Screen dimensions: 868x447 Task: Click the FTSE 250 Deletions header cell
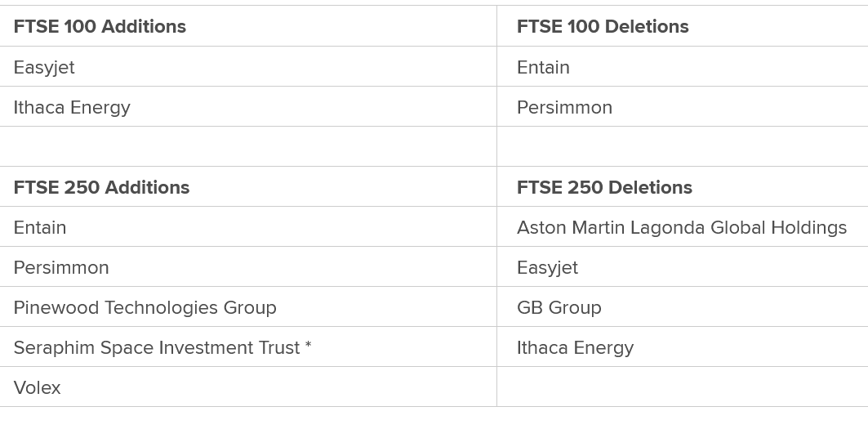tap(683, 186)
